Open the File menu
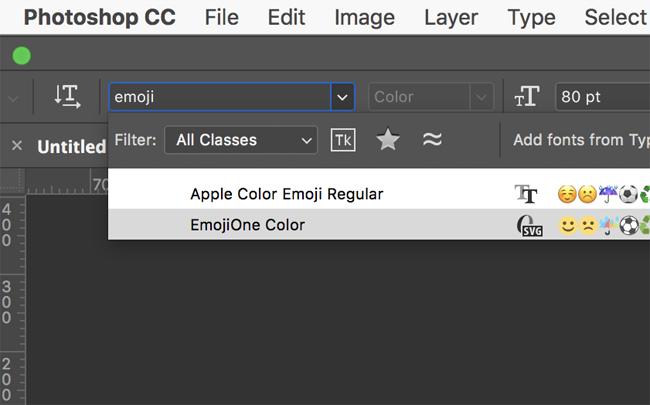 coord(221,17)
